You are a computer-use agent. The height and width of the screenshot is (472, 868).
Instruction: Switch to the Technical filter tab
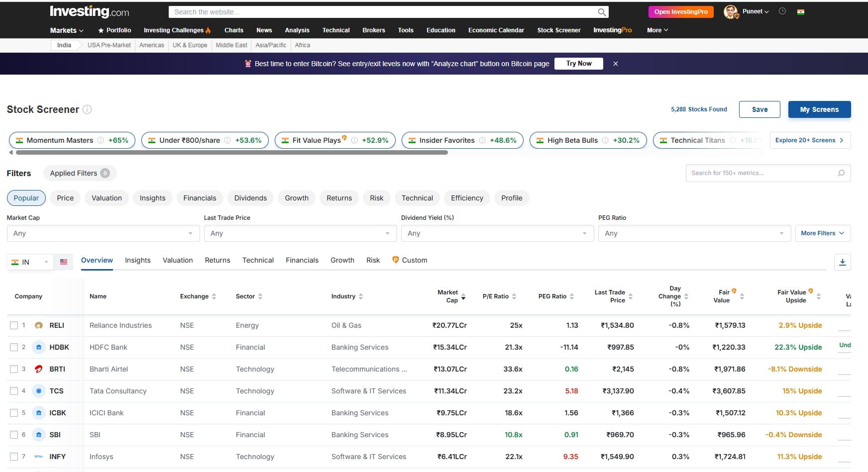[417, 198]
